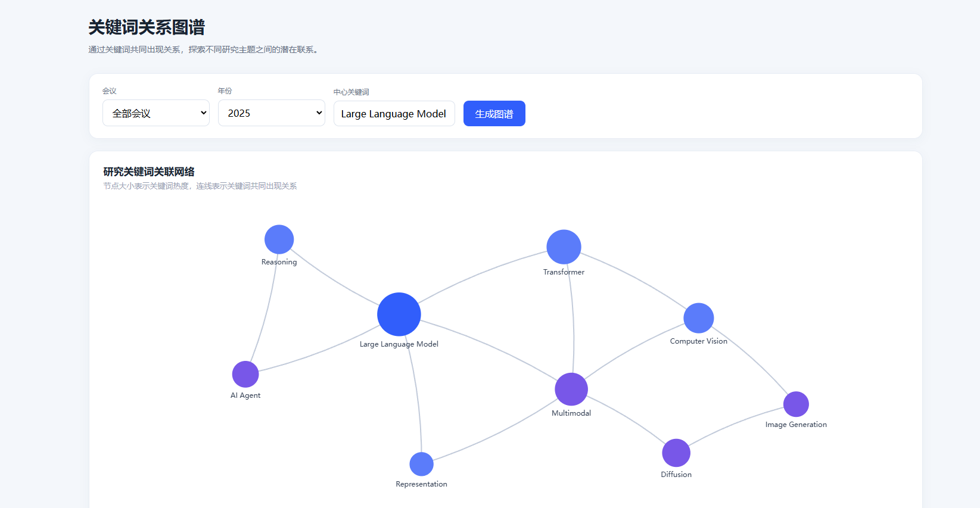The image size is (980, 508).
Task: Click the Diffusion label text
Action: pos(676,475)
